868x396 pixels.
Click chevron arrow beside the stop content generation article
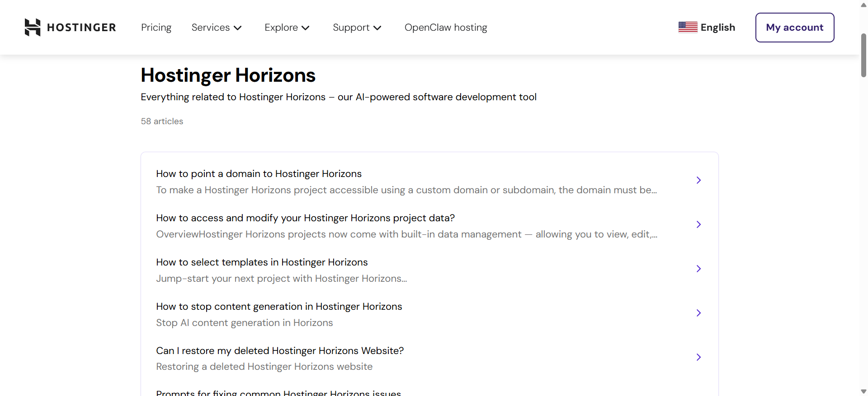[698, 313]
